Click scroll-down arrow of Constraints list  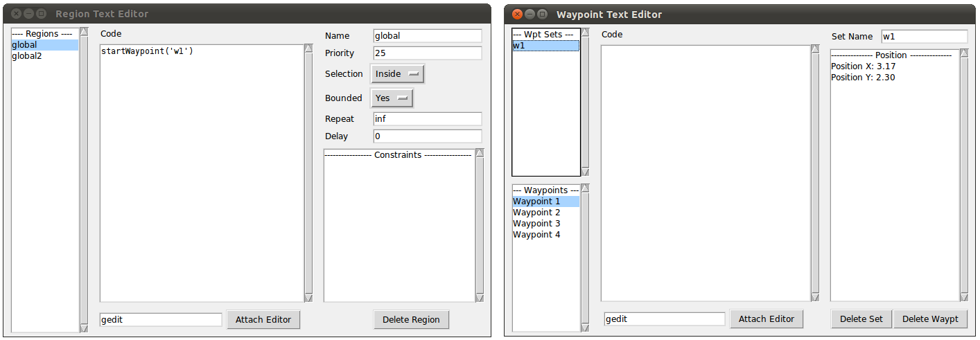pos(480,298)
